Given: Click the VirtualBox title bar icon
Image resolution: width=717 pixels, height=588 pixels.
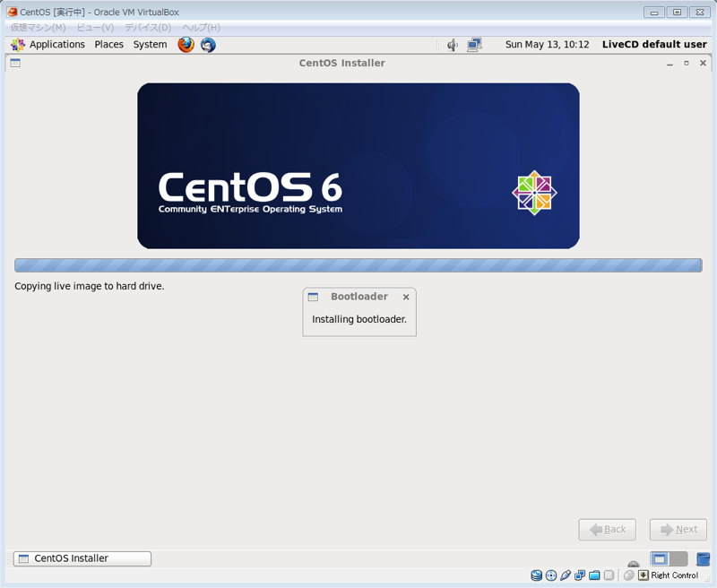Looking at the screenshot, I should coord(12,12).
